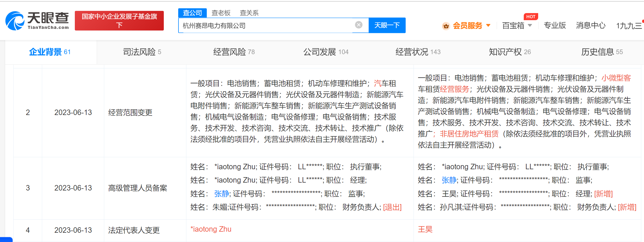Select the [新增] tag next to 王昊 经理
644x242 pixels.
(x=603, y=194)
